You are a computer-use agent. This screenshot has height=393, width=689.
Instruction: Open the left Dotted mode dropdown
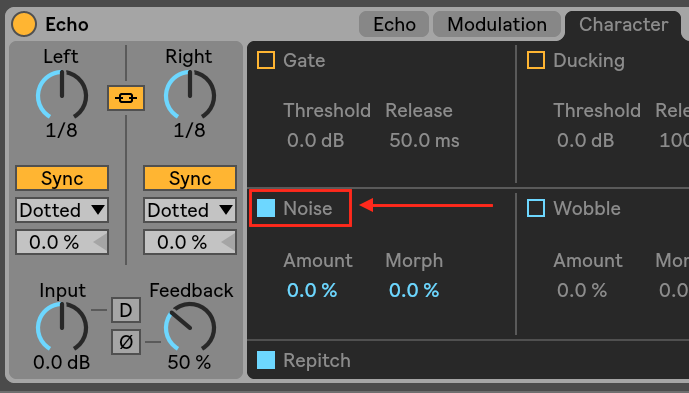coord(62,210)
